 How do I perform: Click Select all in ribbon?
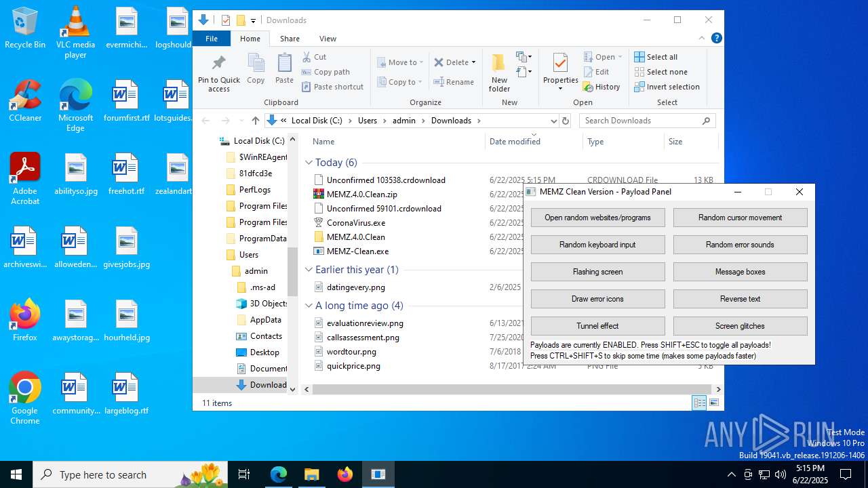[656, 57]
